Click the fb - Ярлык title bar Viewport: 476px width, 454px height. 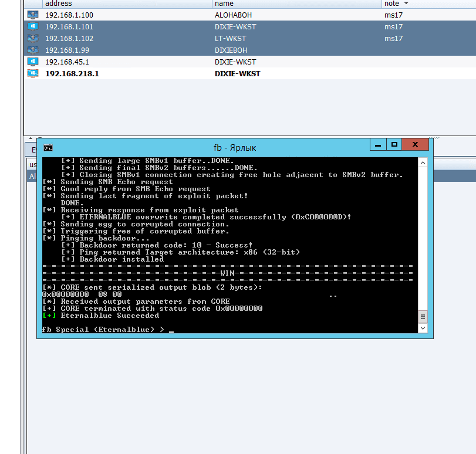point(235,148)
